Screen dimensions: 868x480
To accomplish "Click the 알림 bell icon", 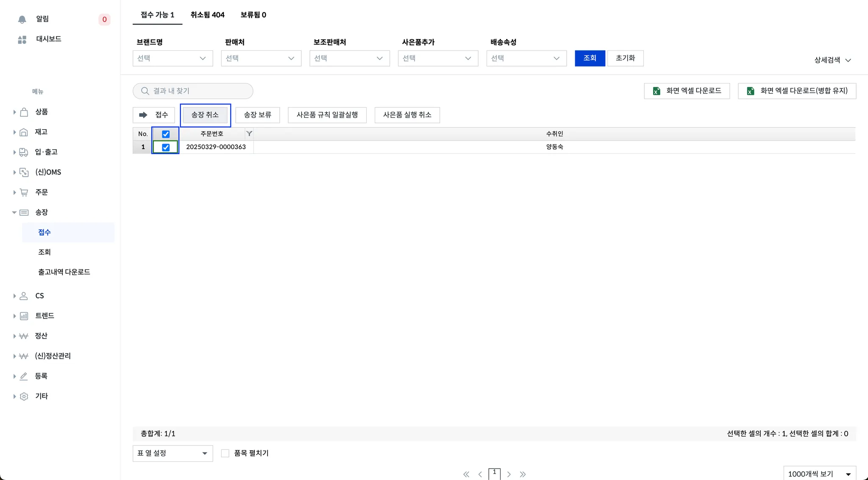I will click(22, 19).
